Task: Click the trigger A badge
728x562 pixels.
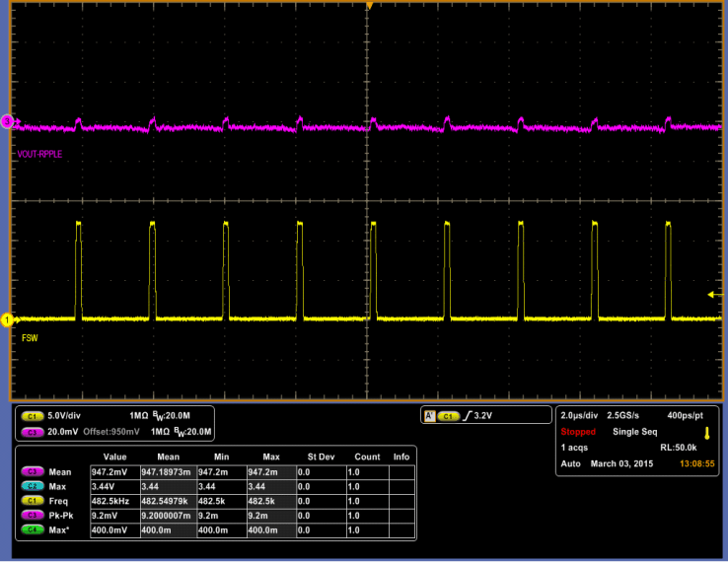Action: coord(428,416)
